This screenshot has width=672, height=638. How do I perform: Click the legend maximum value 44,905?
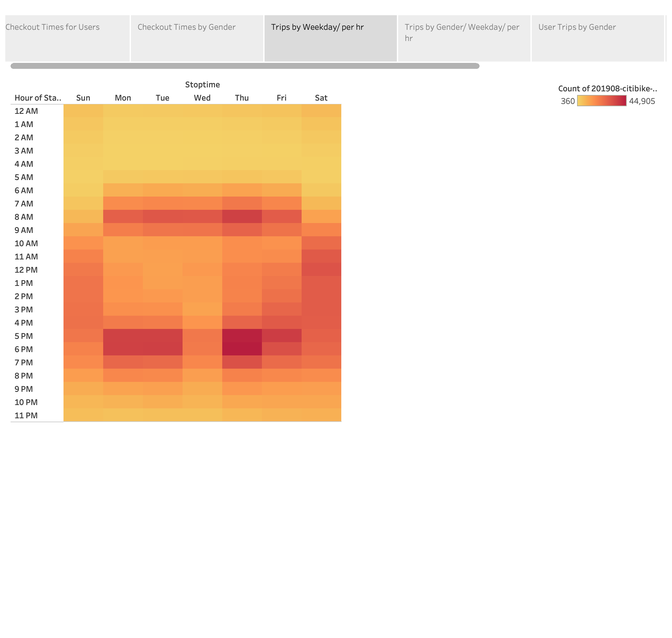pyautogui.click(x=642, y=101)
